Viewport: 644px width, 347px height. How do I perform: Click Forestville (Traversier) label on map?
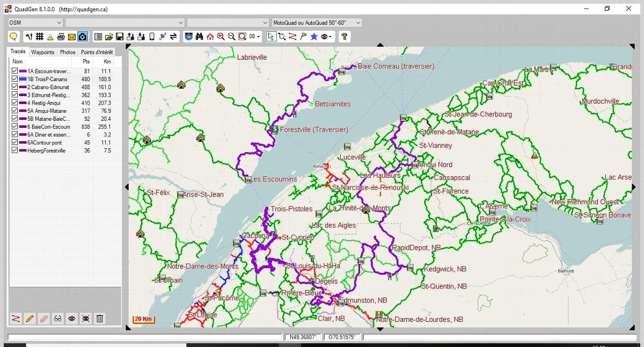[314, 130]
